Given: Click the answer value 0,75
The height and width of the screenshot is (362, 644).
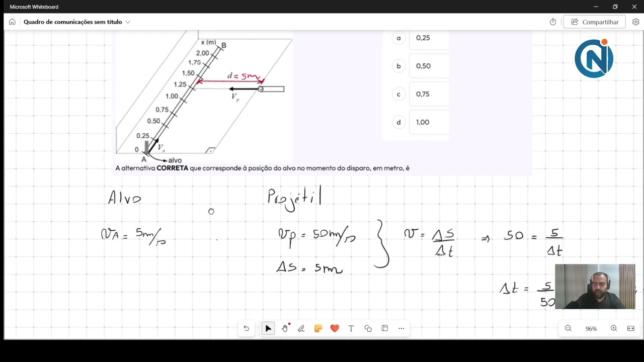Looking at the screenshot, I should [423, 94].
